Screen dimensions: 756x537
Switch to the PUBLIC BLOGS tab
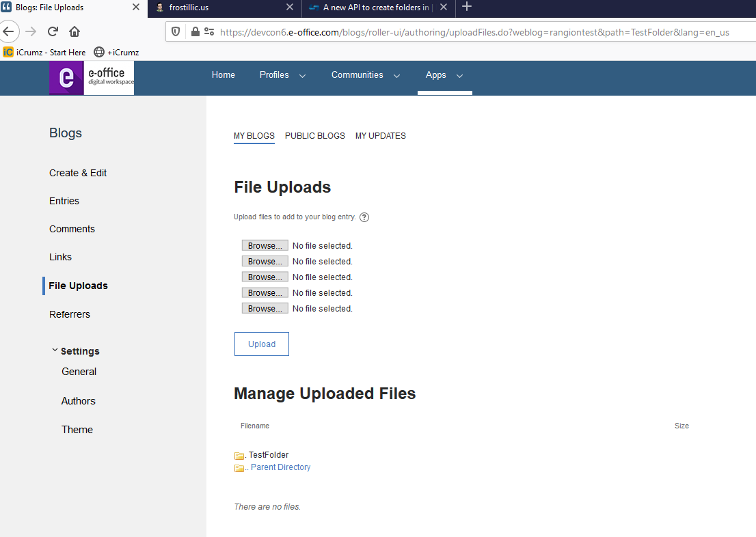point(315,136)
